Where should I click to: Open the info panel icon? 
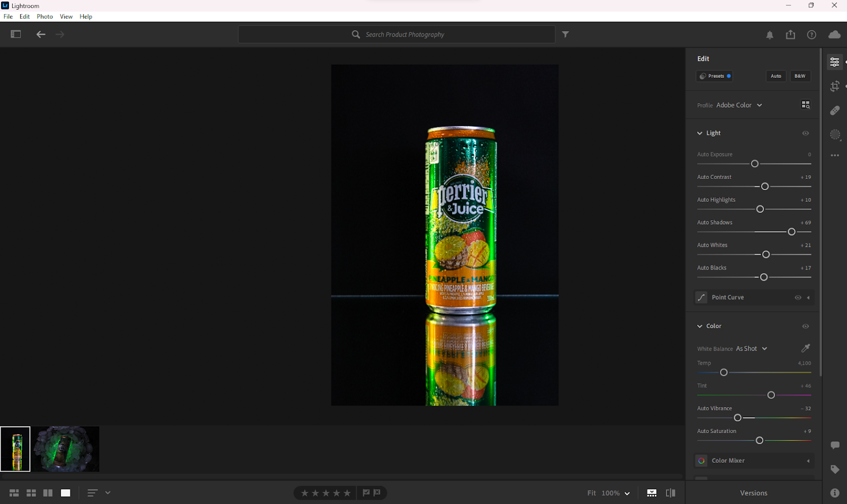[835, 493]
